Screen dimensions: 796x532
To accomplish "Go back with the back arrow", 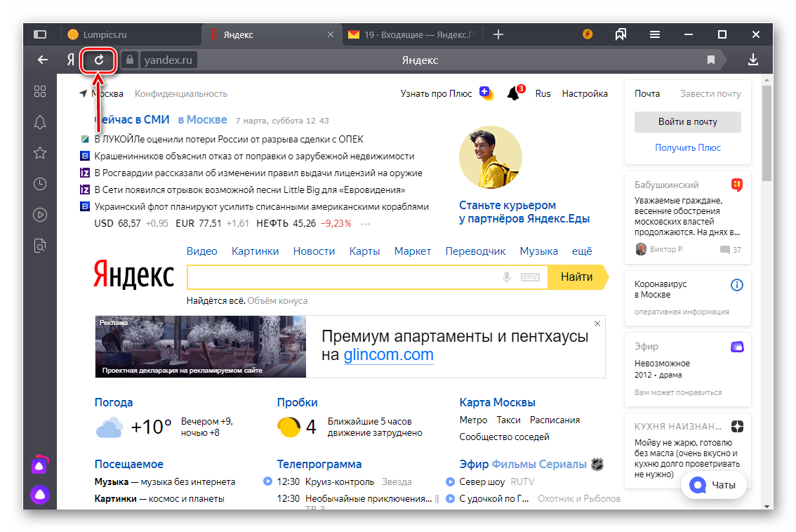I will (43, 60).
